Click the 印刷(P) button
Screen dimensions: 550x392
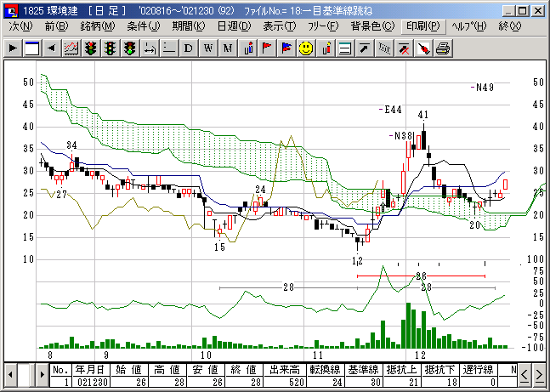[423, 26]
